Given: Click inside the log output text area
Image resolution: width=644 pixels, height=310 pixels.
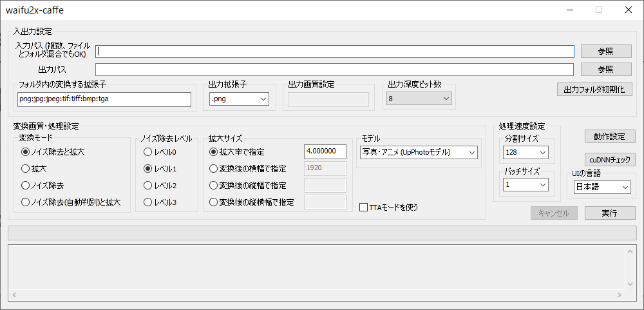Looking at the screenshot, I should [x=317, y=267].
